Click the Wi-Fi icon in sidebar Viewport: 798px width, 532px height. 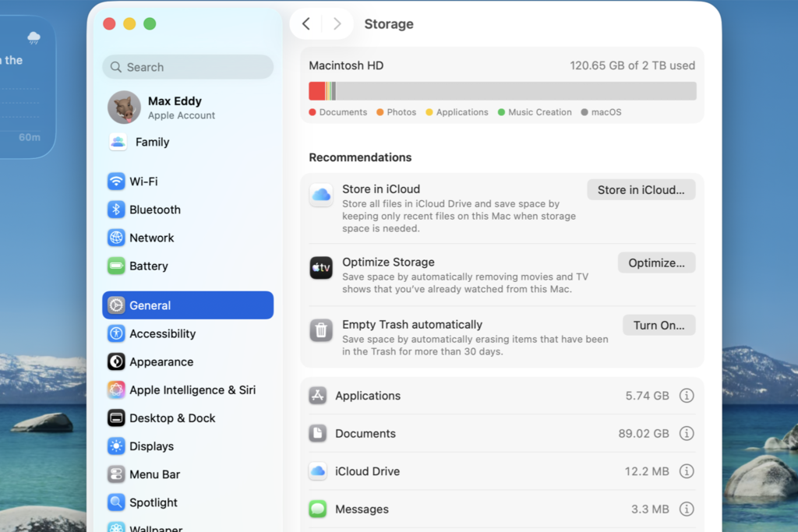coord(116,181)
